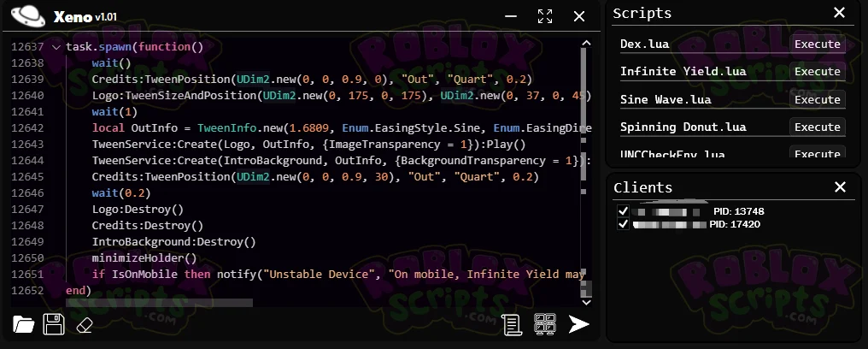Click the final 'end)' line 12652
This screenshot has width=868, height=349.
(x=79, y=290)
